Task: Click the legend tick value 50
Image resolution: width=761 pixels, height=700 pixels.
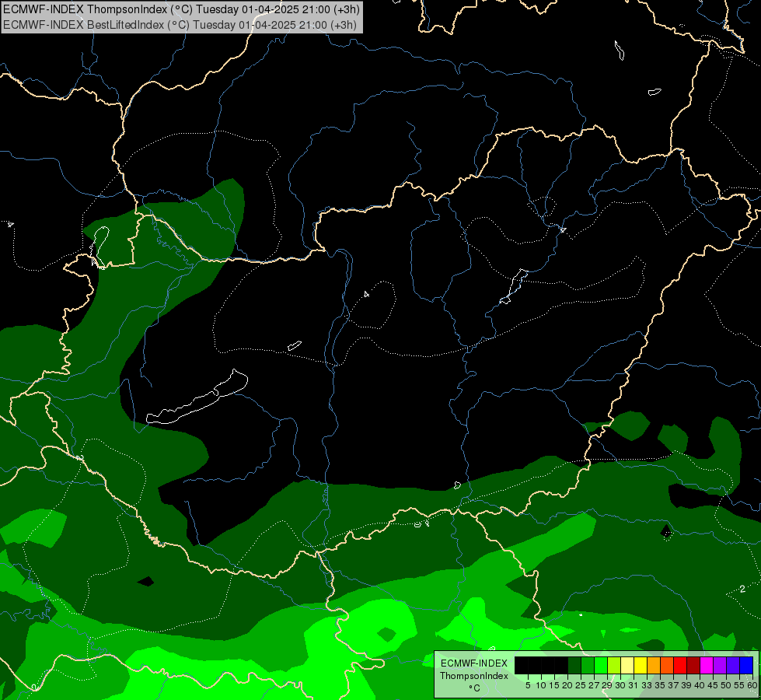Action: (x=726, y=685)
